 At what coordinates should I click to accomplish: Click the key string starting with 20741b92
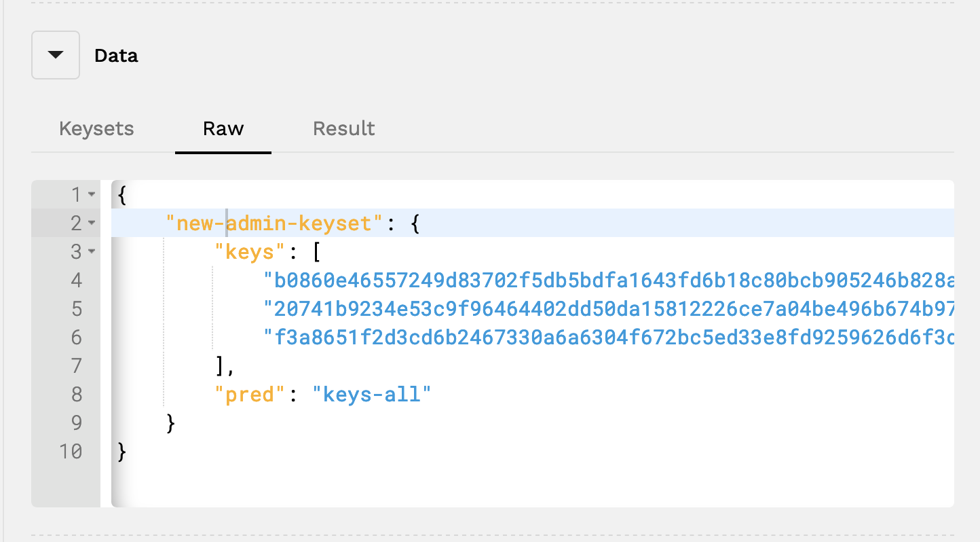pyautogui.click(x=609, y=309)
